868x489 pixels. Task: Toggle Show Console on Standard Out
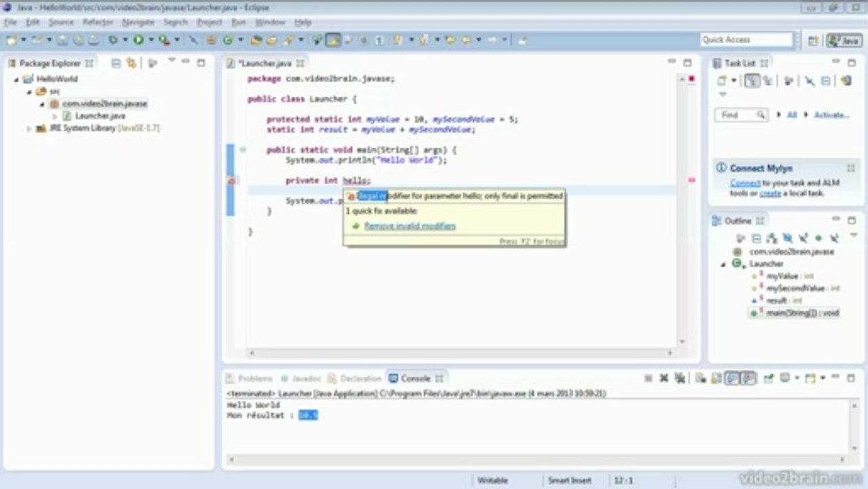732,378
